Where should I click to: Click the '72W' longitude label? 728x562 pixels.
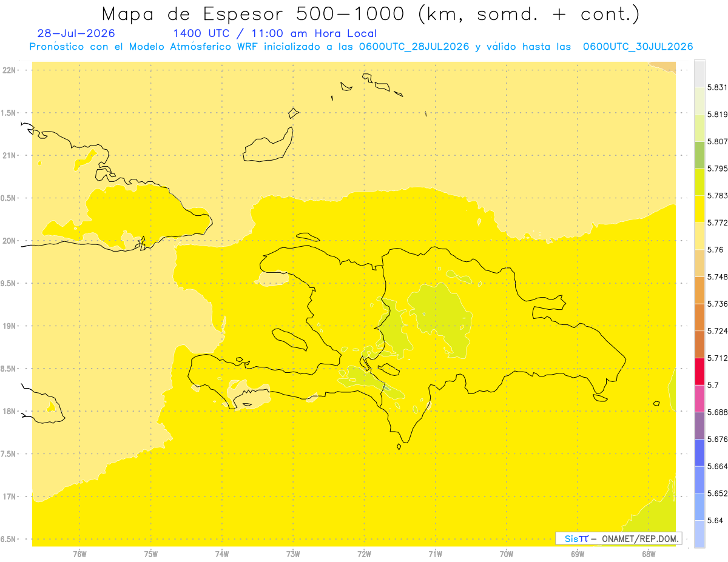[364, 554]
